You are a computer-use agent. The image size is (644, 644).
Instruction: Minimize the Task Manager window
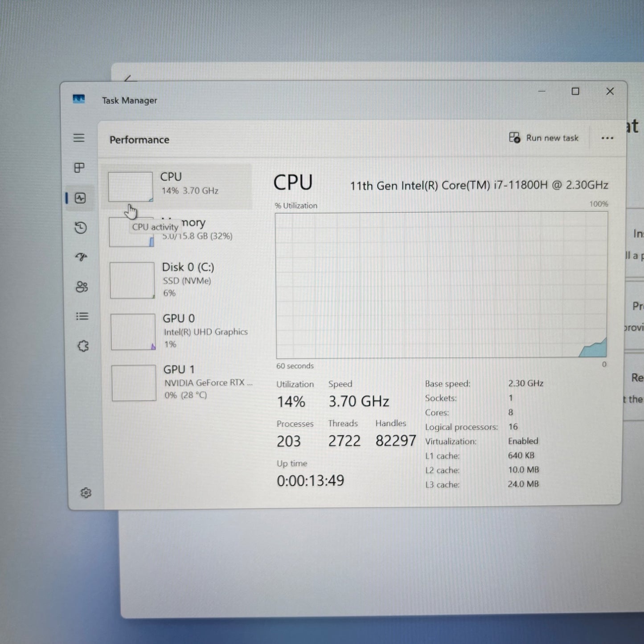[541, 91]
